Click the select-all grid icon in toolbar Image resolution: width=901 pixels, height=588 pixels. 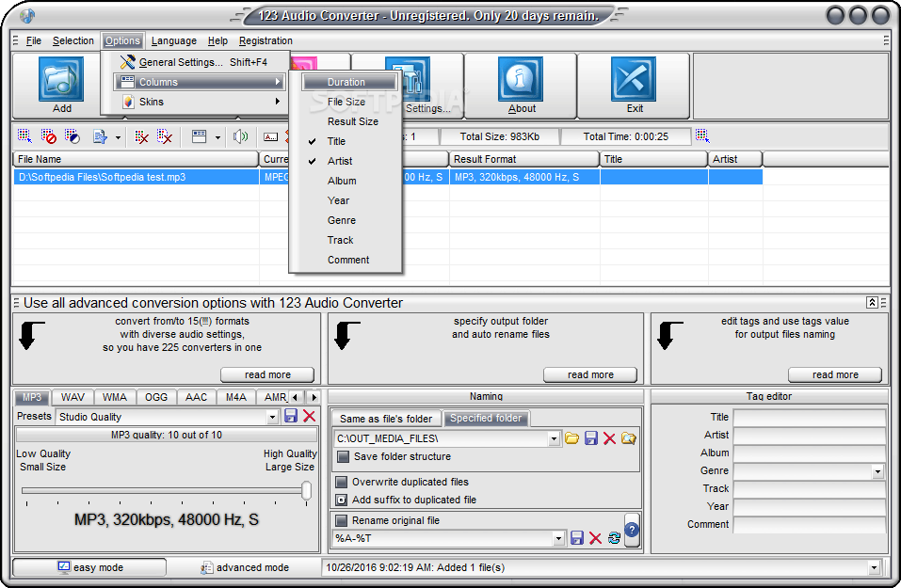pos(24,136)
